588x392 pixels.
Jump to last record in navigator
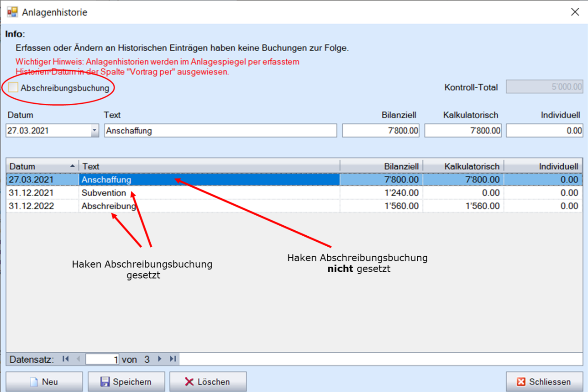(173, 359)
